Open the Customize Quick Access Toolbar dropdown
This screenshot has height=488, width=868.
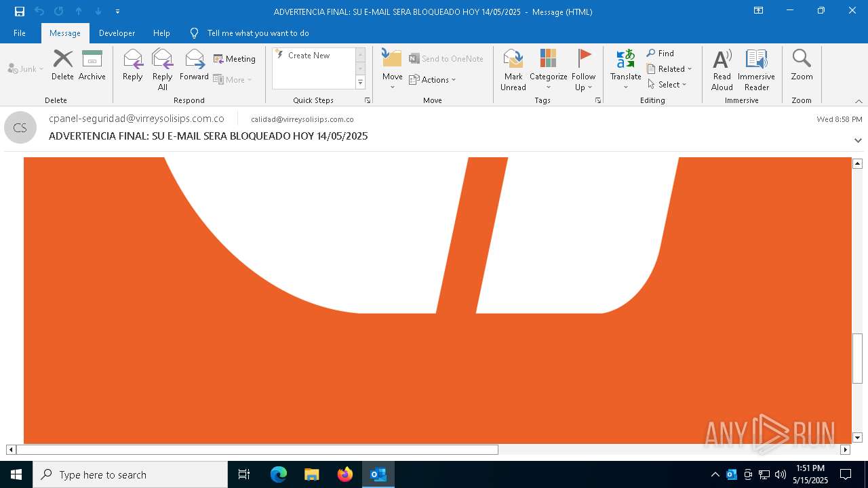click(x=118, y=12)
